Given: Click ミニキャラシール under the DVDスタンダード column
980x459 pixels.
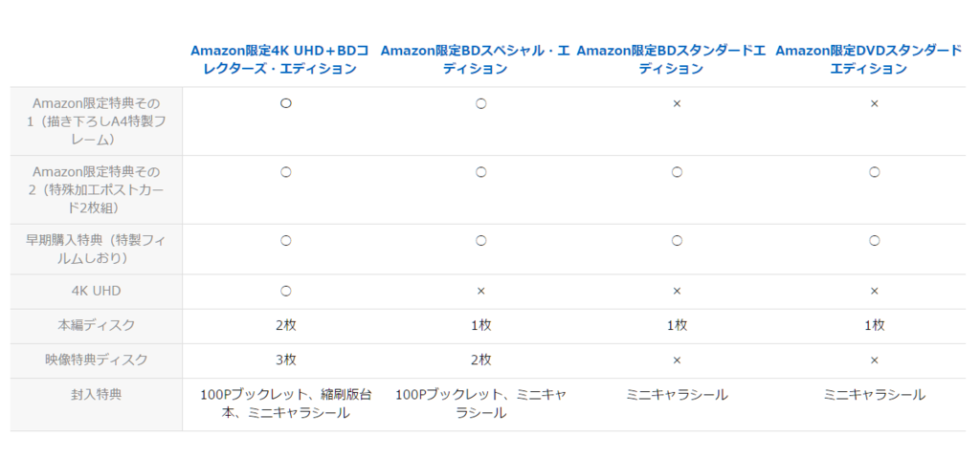Looking at the screenshot, I should point(874,394).
